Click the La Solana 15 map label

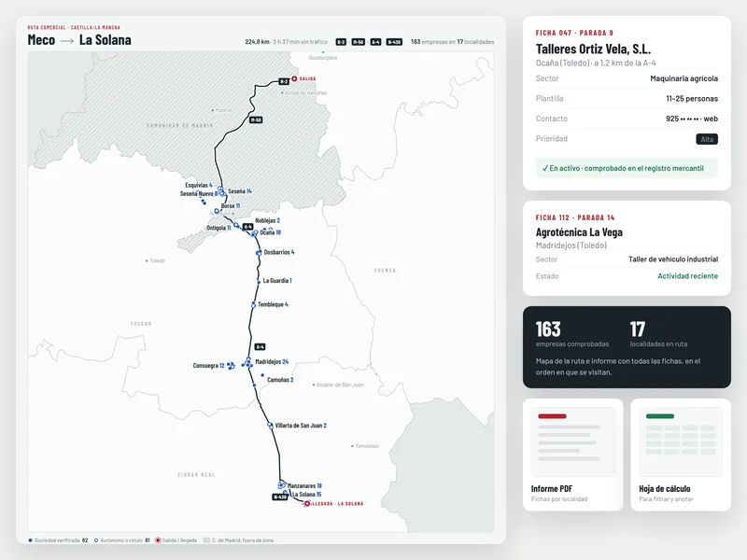[307, 495]
